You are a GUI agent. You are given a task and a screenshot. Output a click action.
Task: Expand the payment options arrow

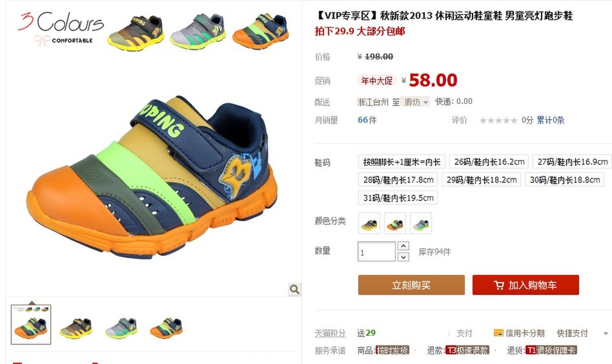(605, 334)
